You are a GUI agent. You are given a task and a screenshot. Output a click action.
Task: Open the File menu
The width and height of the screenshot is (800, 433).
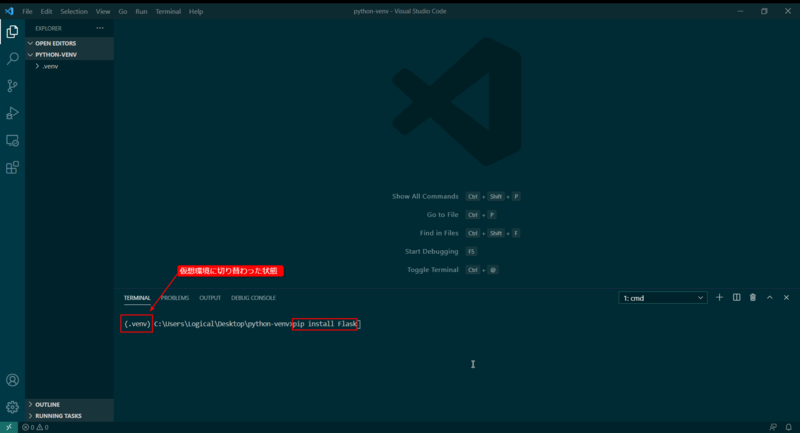[27, 11]
